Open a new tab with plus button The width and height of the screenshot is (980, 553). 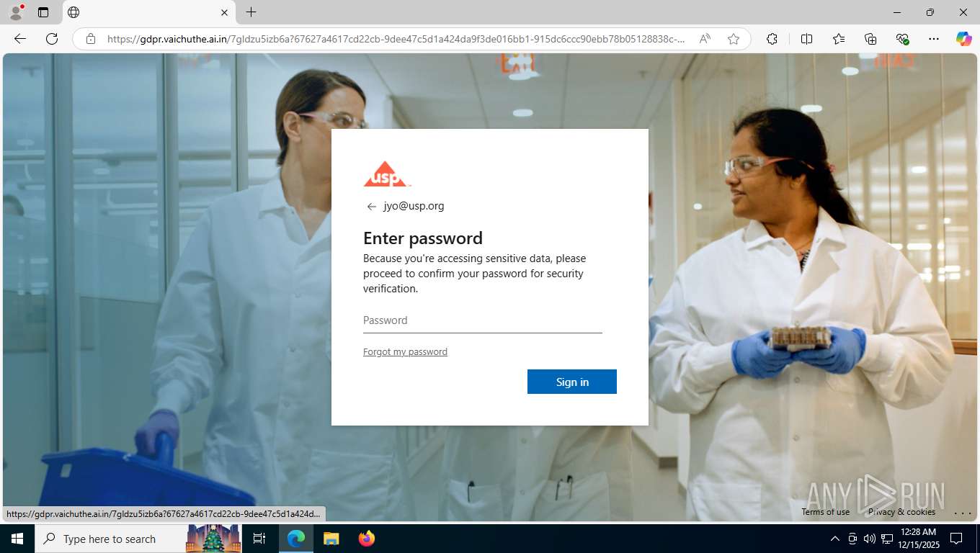pos(251,12)
